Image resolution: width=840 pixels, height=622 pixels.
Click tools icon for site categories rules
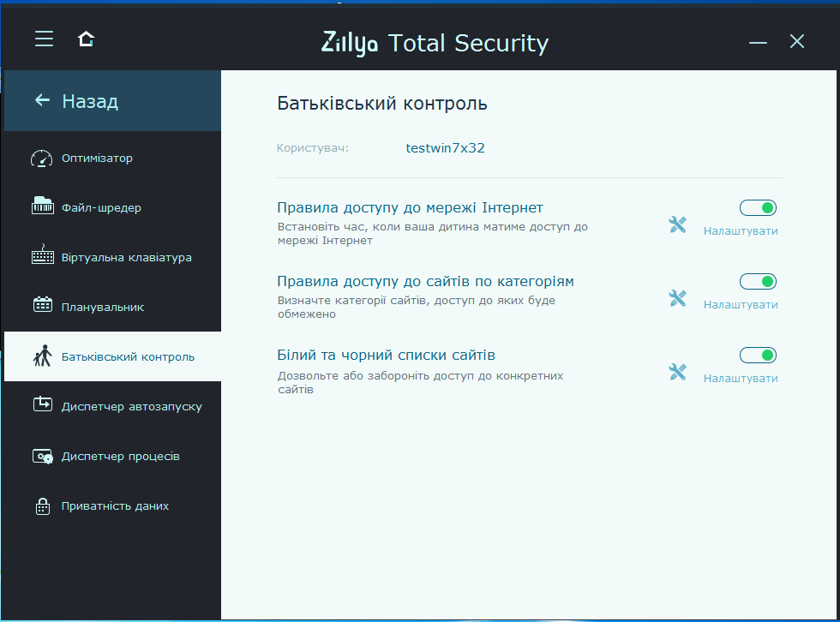tap(678, 298)
